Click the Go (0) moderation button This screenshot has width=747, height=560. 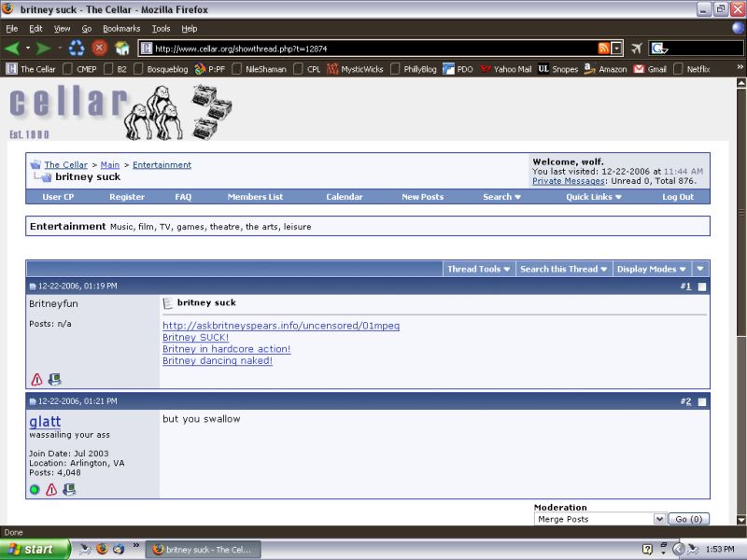click(688, 519)
